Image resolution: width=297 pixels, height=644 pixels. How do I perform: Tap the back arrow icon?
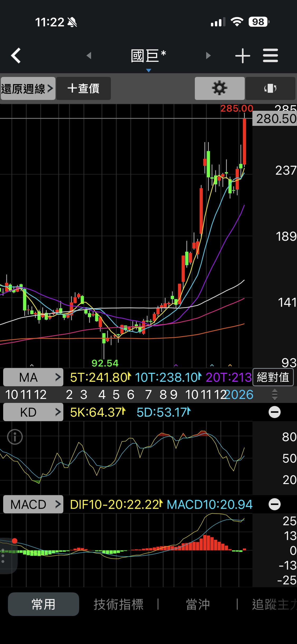16,56
